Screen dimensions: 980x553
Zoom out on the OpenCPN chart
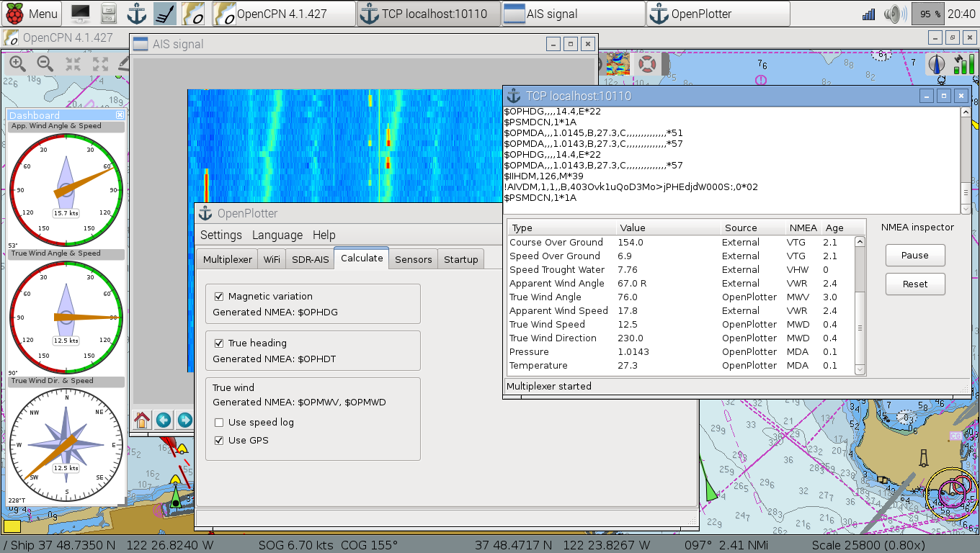tap(45, 63)
